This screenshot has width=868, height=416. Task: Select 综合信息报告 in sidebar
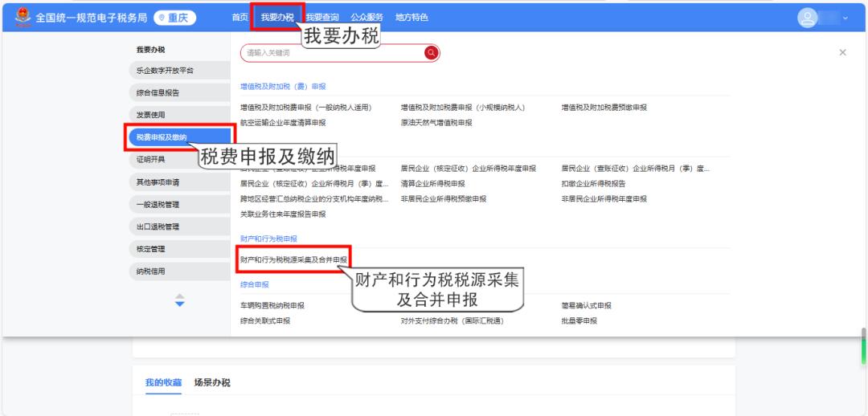click(x=179, y=93)
